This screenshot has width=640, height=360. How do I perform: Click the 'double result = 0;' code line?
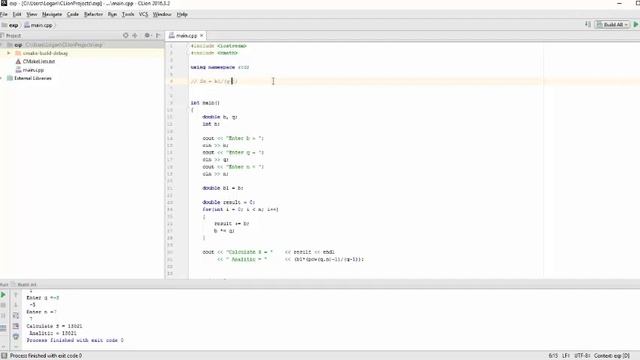(x=229, y=202)
